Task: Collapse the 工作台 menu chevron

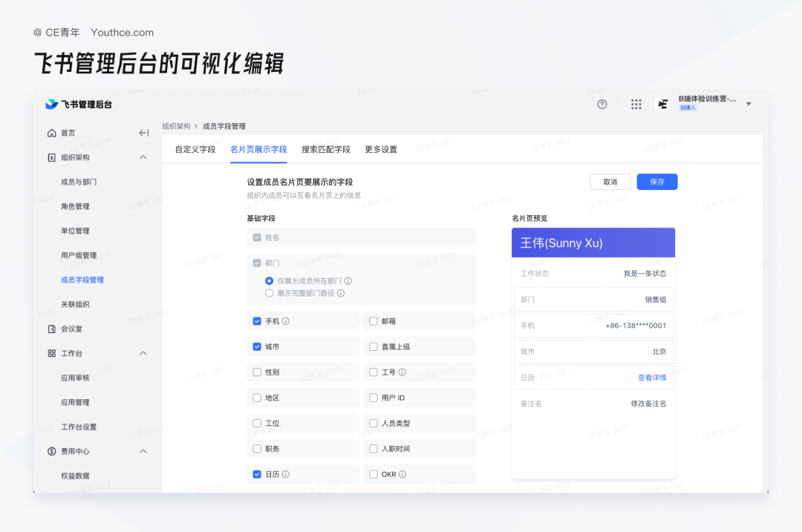Action: coord(143,353)
